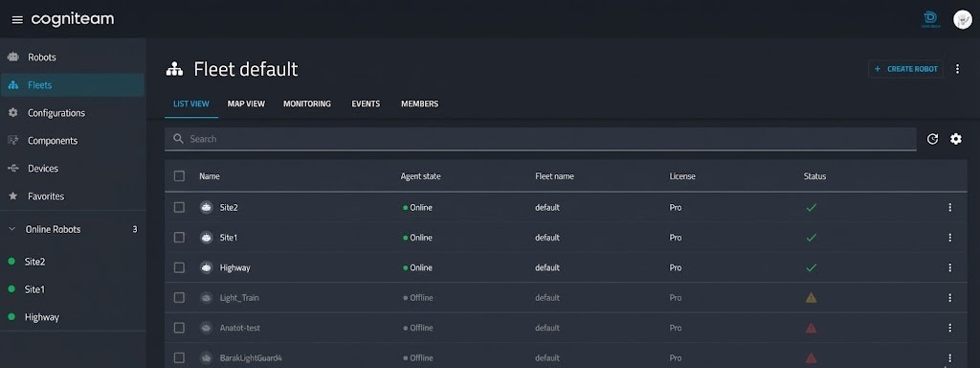The width and height of the screenshot is (980, 368).
Task: Open the fleet options three-dot menu
Action: [x=957, y=69]
